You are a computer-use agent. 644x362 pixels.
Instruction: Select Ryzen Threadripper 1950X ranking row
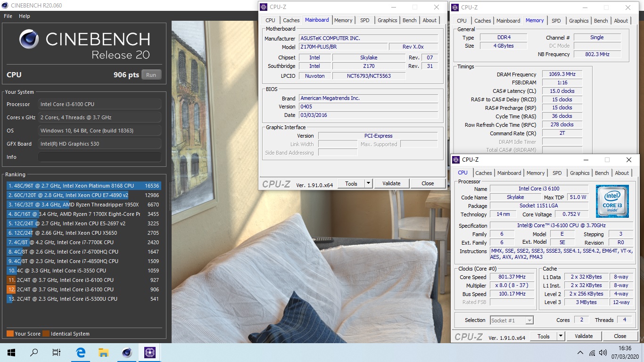[x=83, y=205]
